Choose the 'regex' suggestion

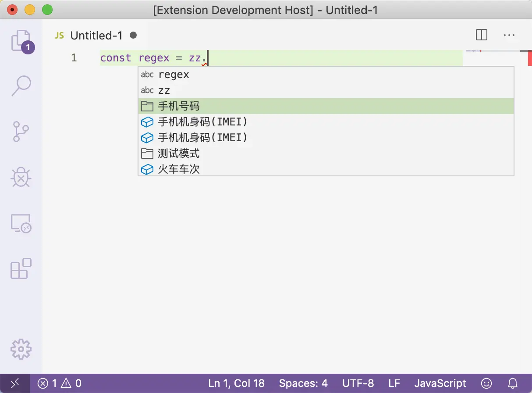point(326,75)
